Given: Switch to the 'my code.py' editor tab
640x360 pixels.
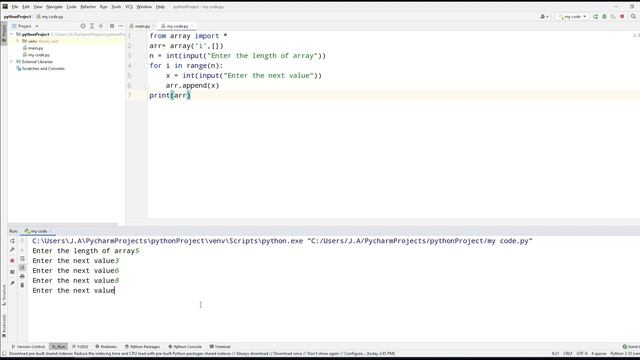Looking at the screenshot, I should click(178, 26).
